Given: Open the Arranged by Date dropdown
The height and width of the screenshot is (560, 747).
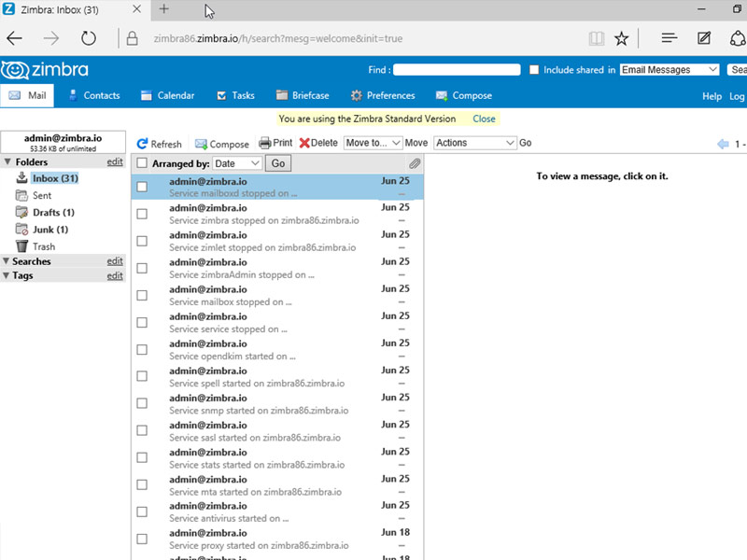Looking at the screenshot, I should pyautogui.click(x=237, y=164).
